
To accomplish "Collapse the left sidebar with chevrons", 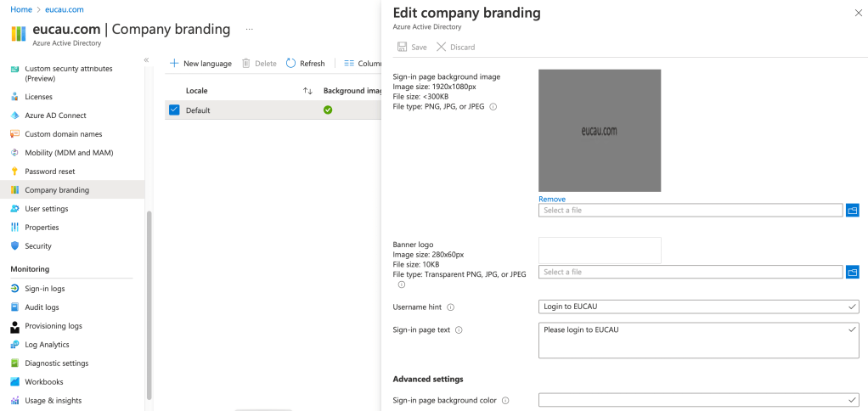I will pyautogui.click(x=146, y=60).
